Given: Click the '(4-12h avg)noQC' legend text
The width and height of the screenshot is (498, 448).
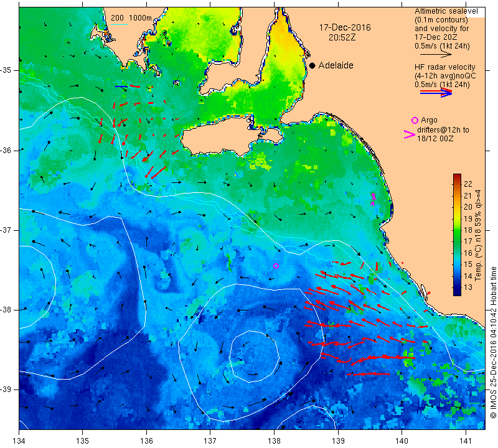Looking at the screenshot, I should (445, 76).
